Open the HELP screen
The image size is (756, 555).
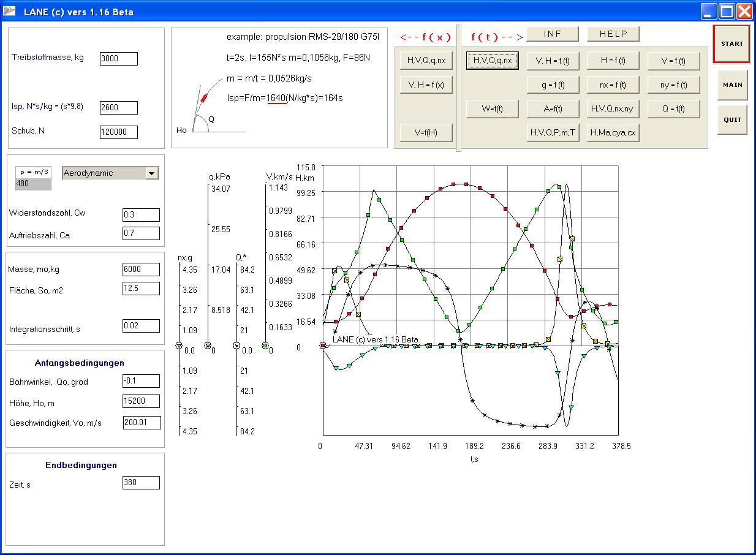(x=613, y=34)
